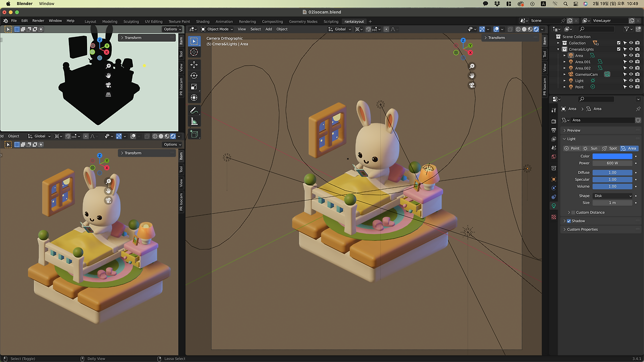Pick the Measure tool in the toolbar
This screenshot has height=362, width=644.
[194, 122]
